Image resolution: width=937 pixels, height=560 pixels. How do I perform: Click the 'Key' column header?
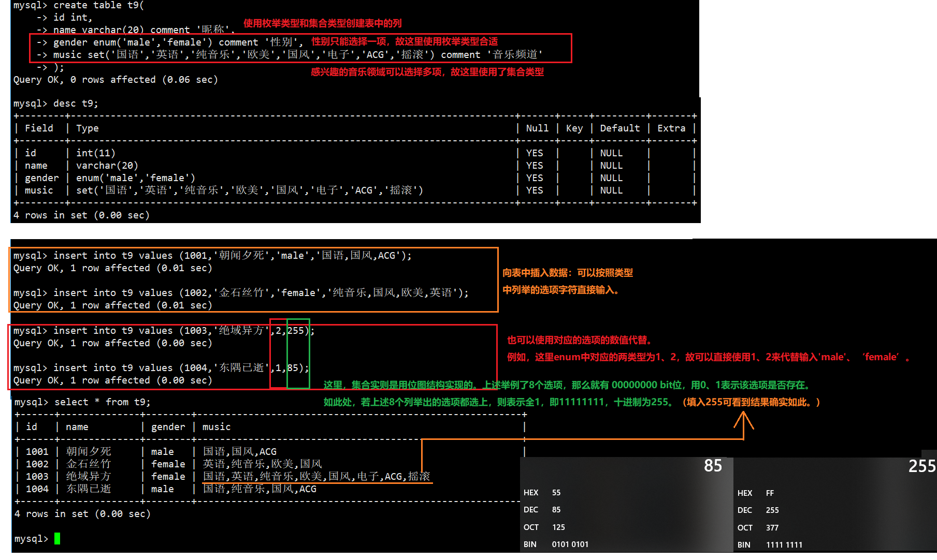coord(574,128)
